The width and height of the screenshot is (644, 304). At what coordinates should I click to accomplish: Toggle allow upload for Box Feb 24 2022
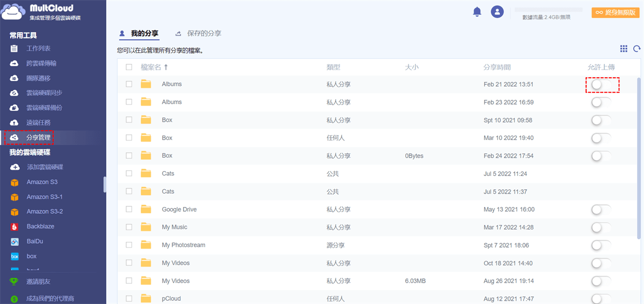[601, 156]
